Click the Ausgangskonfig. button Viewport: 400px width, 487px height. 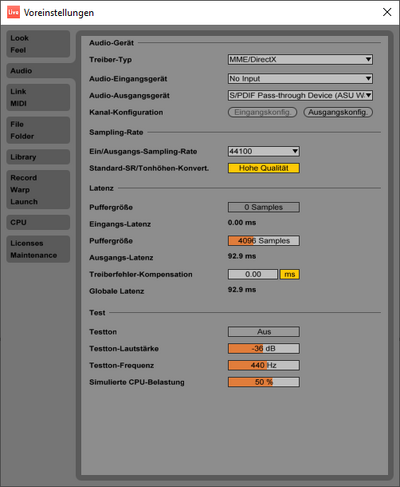pos(338,112)
